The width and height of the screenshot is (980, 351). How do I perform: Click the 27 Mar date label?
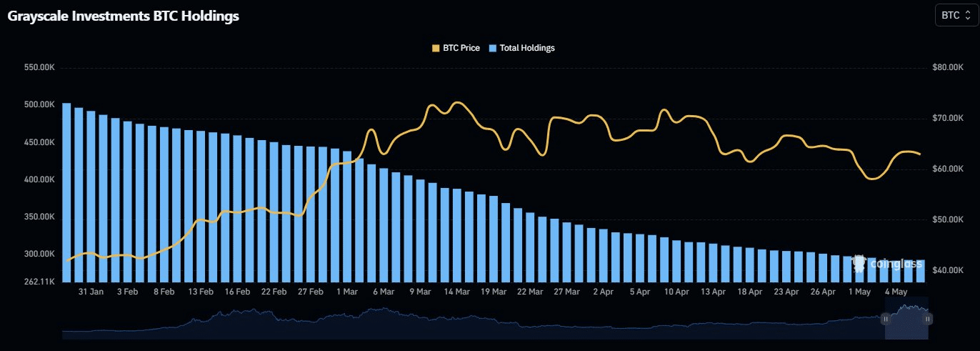point(566,292)
